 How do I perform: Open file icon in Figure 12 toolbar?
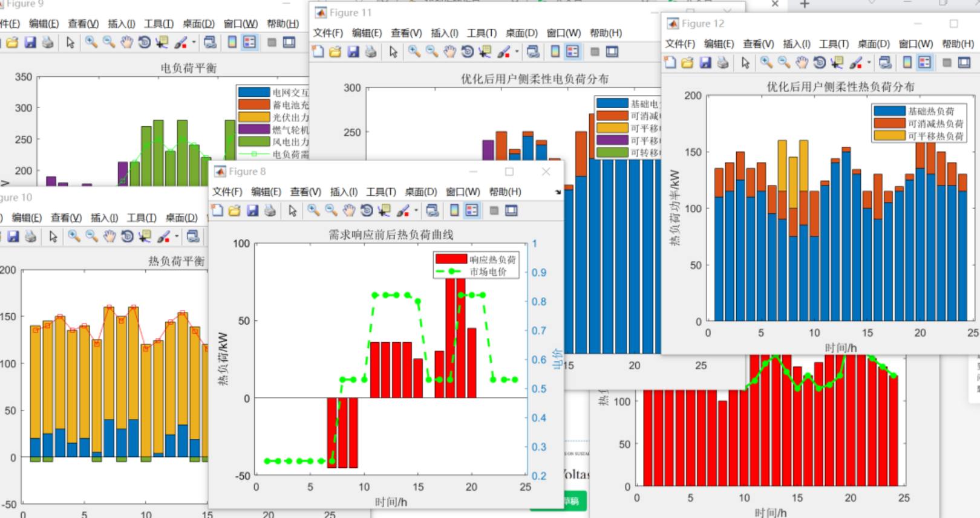687,62
